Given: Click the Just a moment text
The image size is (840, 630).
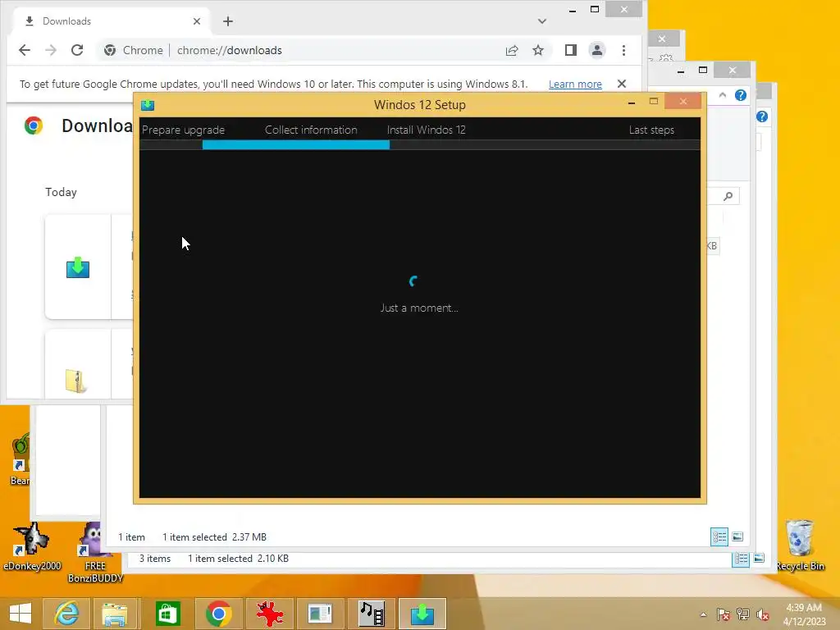Looking at the screenshot, I should (x=419, y=308).
